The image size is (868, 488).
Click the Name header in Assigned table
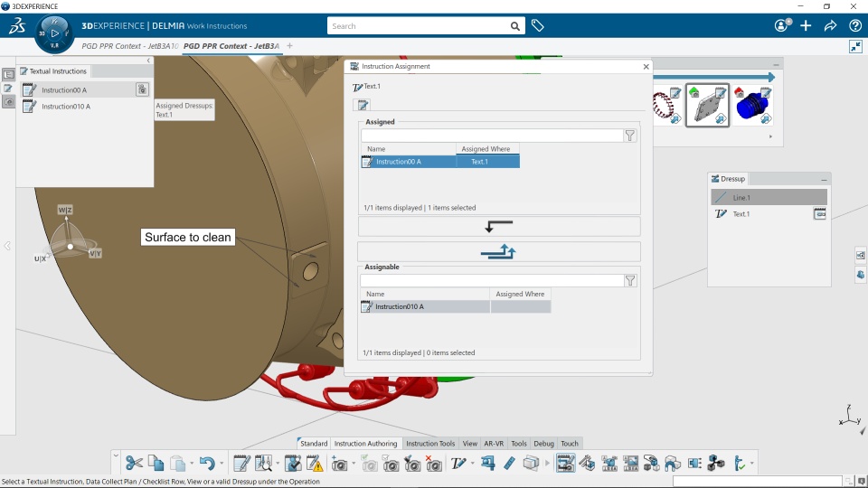[x=409, y=149]
